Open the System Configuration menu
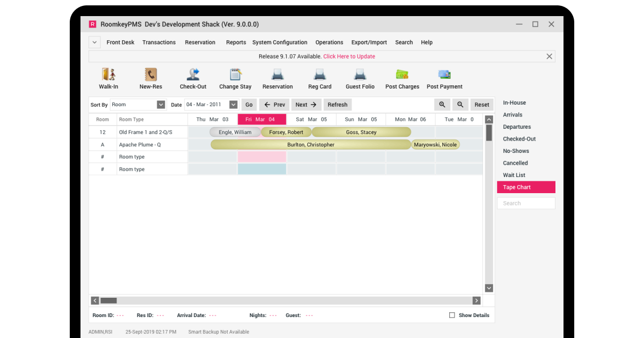This screenshot has width=644, height=338. (x=280, y=42)
